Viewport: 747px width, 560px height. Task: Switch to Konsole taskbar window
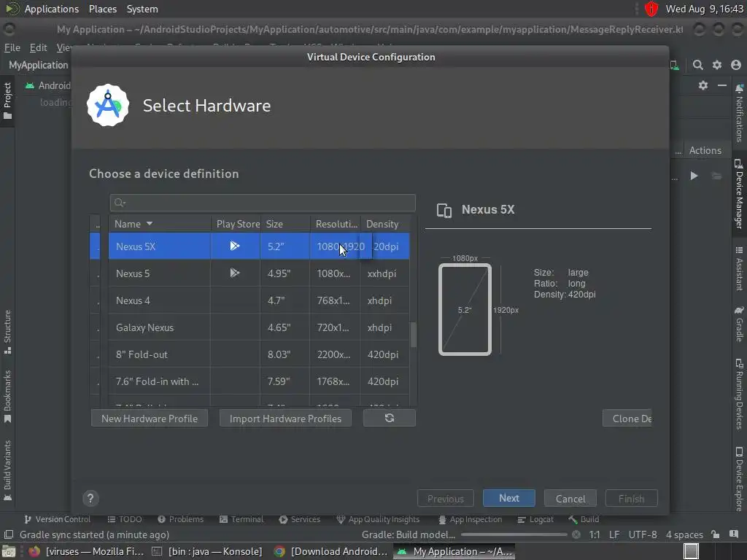point(208,551)
